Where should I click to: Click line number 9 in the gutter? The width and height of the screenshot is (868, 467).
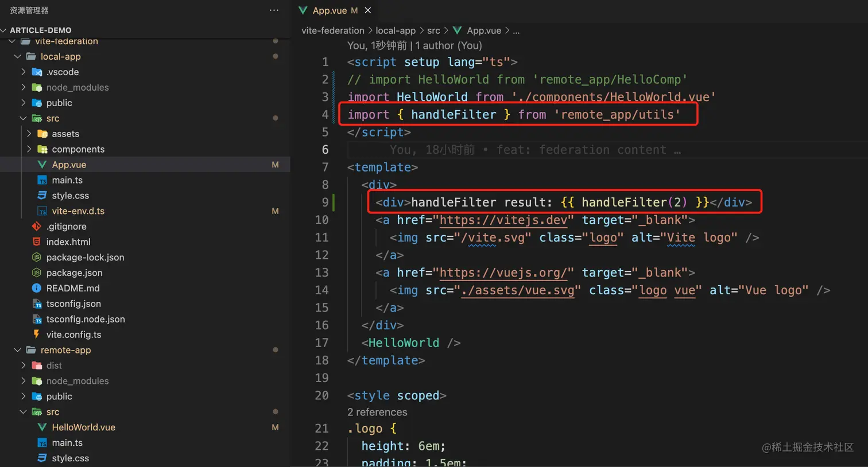click(x=325, y=203)
